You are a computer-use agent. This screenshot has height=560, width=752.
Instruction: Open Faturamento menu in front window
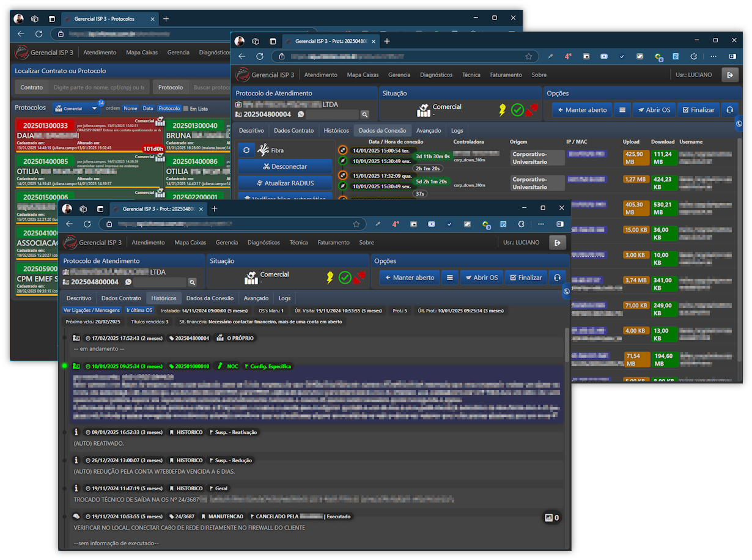point(333,243)
